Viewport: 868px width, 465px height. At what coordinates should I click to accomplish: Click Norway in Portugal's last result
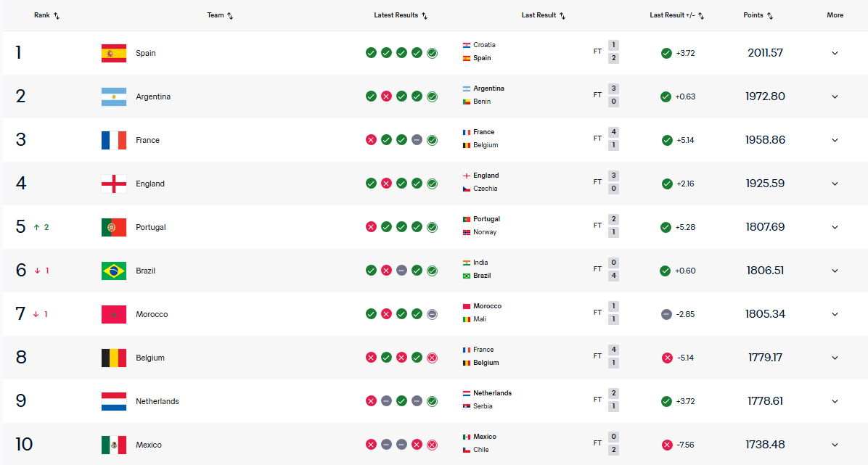485,232
